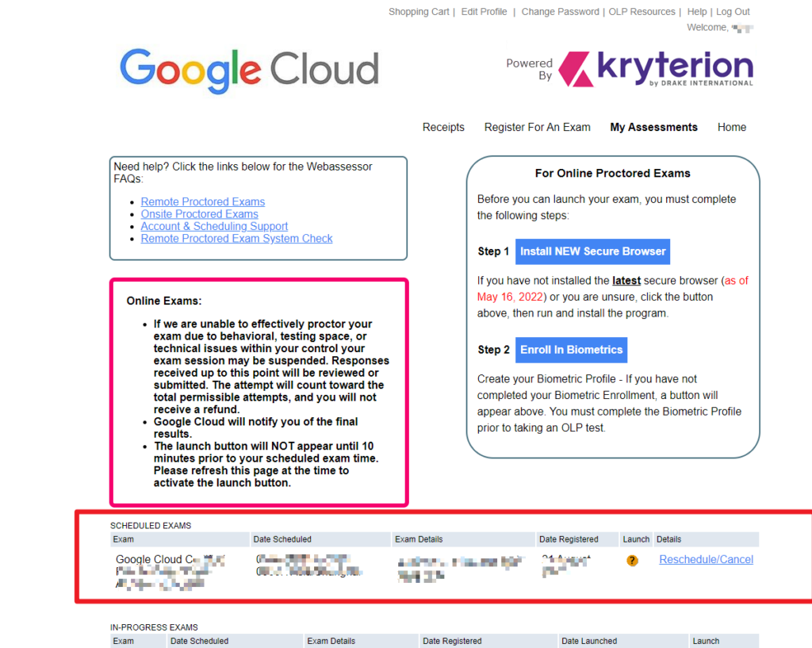
Task: Open Edit Profile page
Action: (484, 12)
